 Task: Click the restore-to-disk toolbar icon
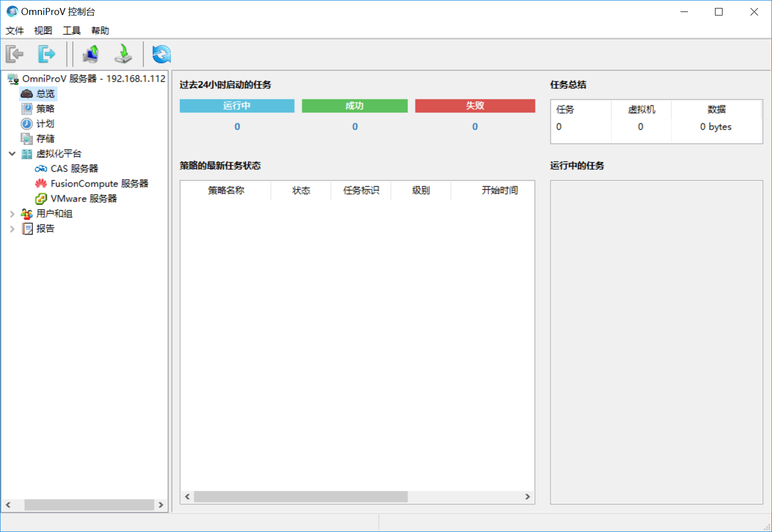(123, 54)
